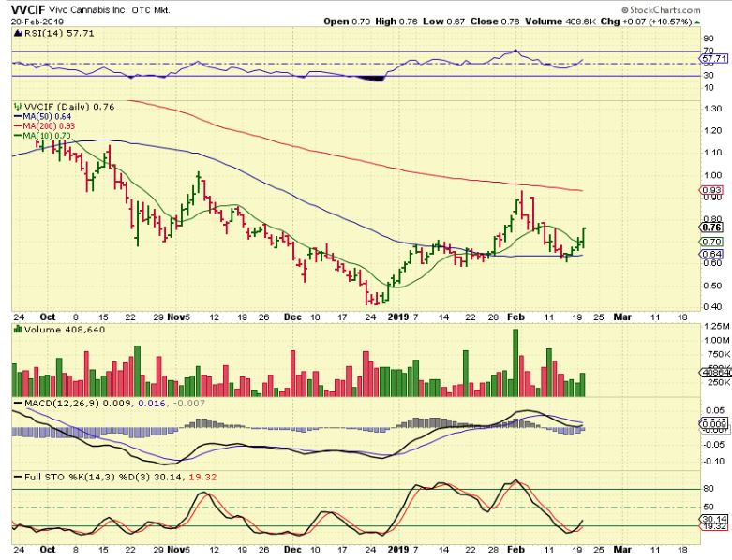732x560 pixels.
Task: Click the green line swatch beside MA(10)
Action: pos(18,137)
